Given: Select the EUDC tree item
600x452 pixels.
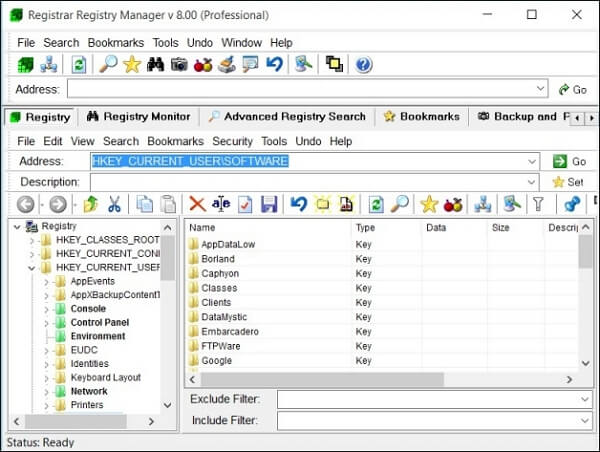Looking at the screenshot, I should click(84, 350).
